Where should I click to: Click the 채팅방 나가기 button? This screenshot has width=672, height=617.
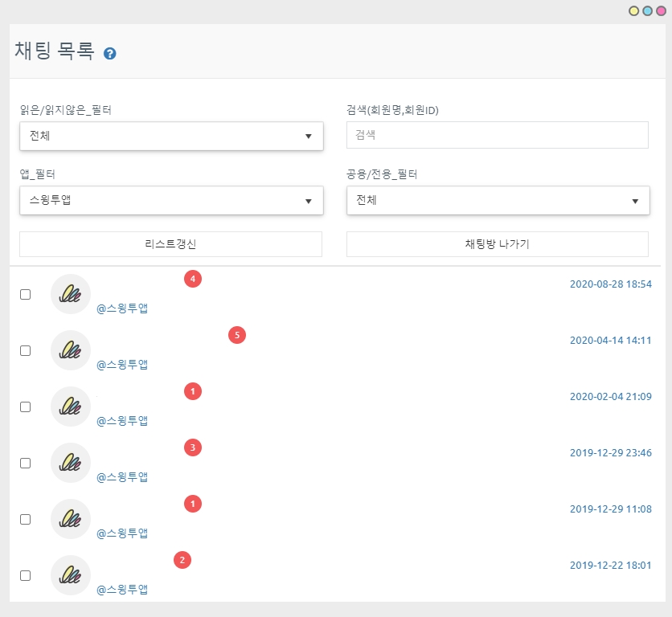[x=497, y=244]
